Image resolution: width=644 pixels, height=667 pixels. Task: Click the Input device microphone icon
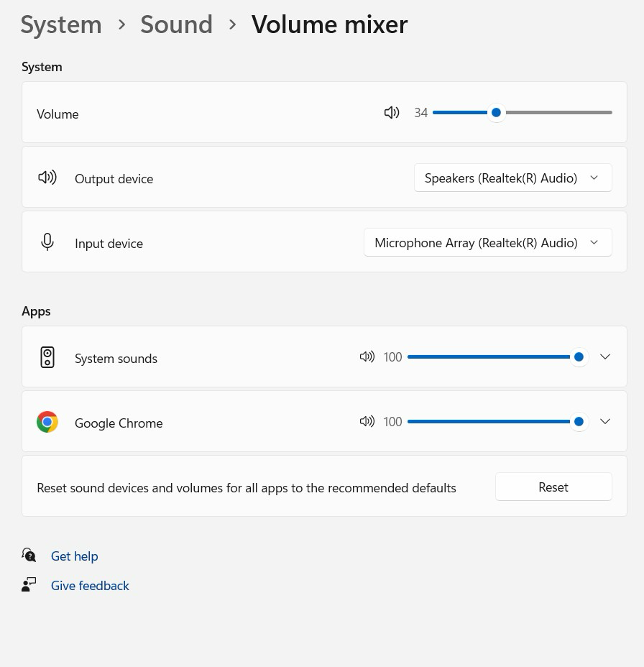tap(47, 242)
